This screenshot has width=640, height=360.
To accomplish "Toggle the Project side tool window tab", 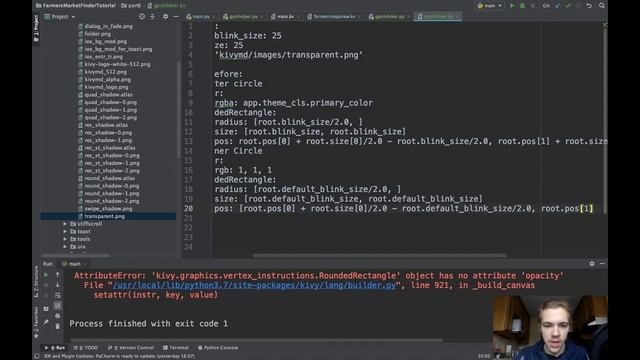I will pos(36,29).
